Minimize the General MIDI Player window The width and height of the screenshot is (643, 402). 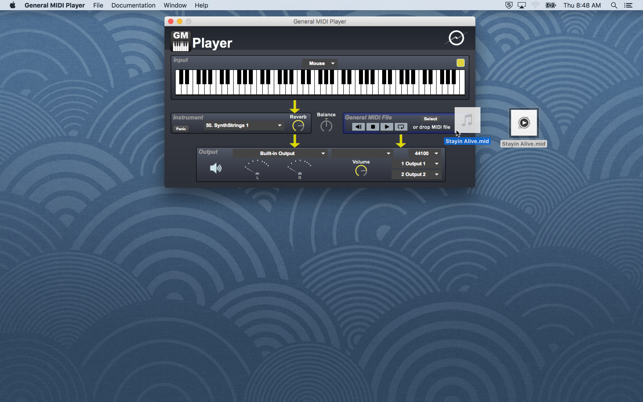point(180,21)
